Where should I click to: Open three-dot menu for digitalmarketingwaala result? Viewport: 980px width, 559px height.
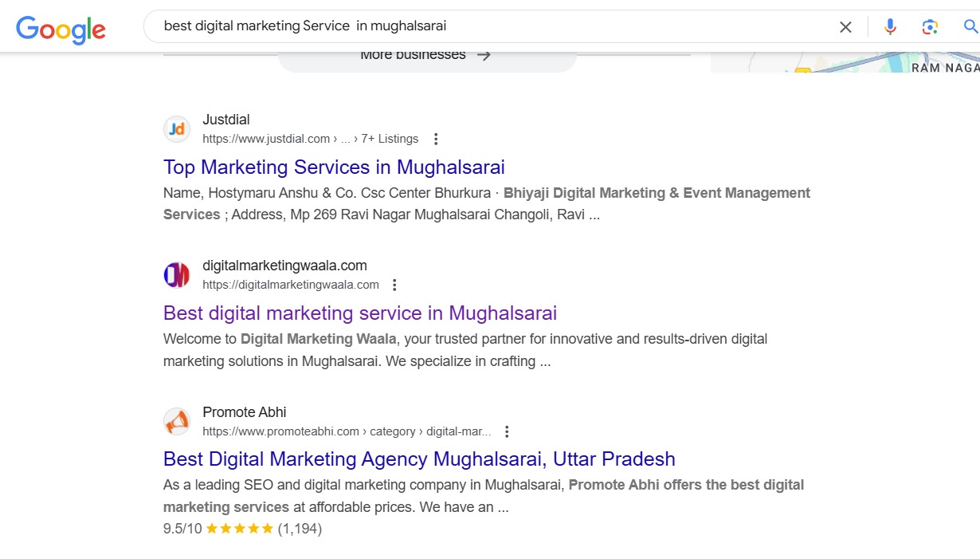[394, 285]
